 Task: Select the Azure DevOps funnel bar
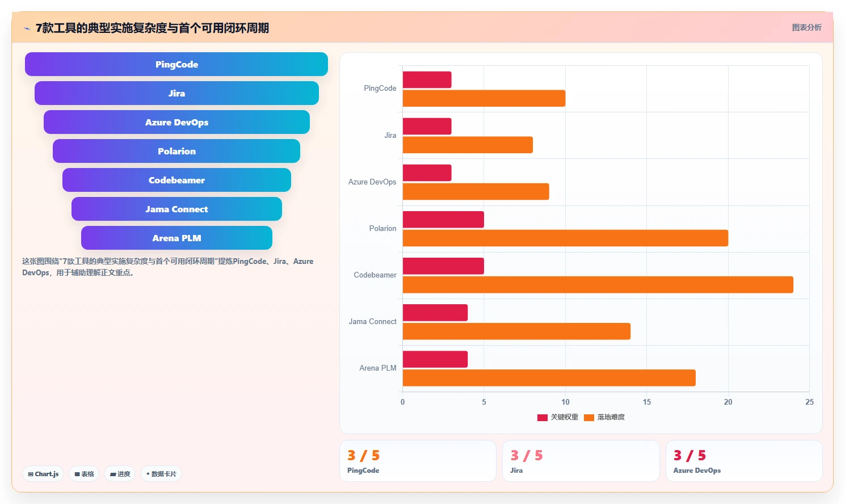(176, 122)
